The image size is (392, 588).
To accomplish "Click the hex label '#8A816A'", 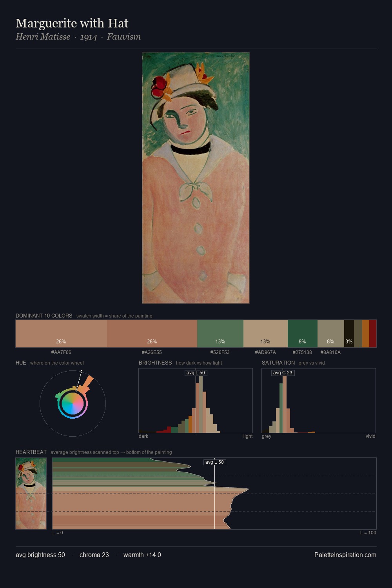I will pos(330,352).
